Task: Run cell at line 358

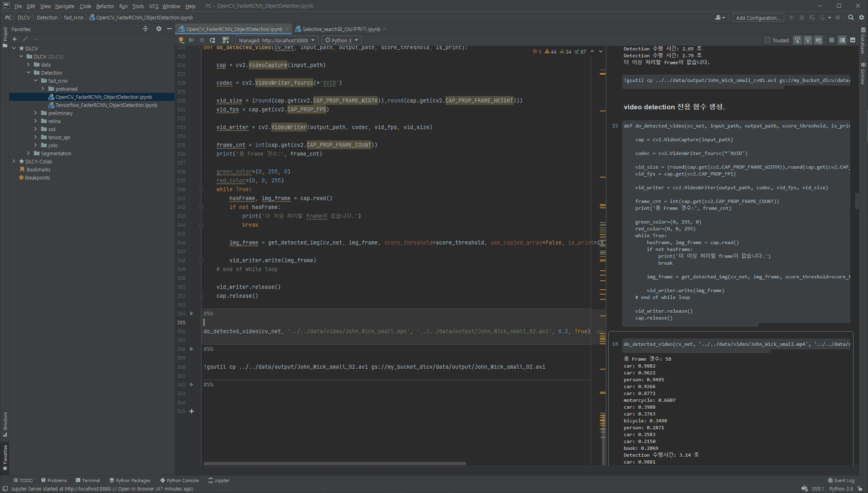Action: tap(192, 349)
